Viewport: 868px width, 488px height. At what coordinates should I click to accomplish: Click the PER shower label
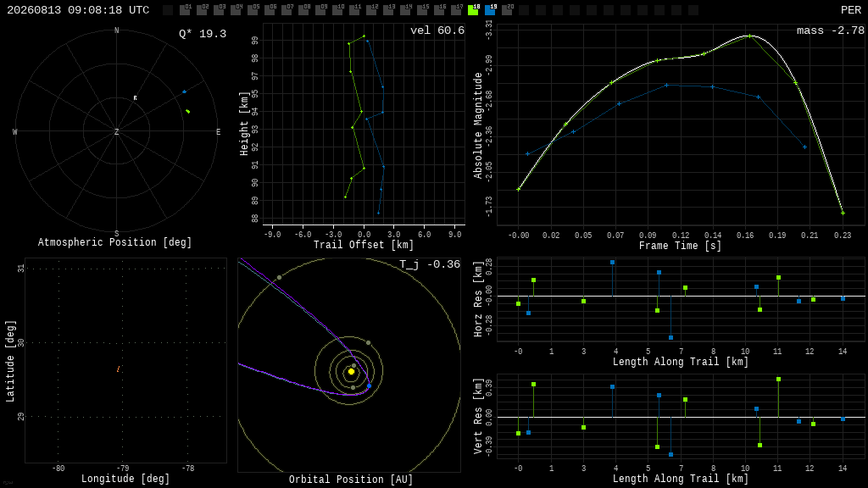coord(851,10)
